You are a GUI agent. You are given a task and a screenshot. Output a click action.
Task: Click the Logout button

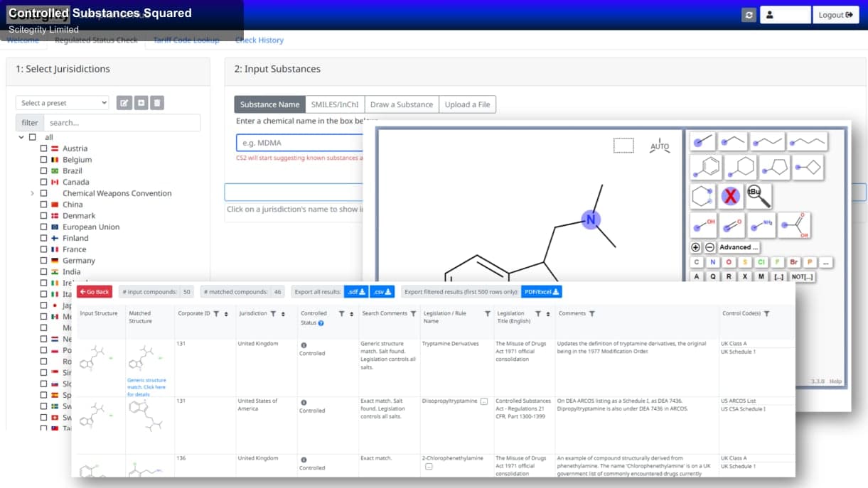(x=836, y=15)
